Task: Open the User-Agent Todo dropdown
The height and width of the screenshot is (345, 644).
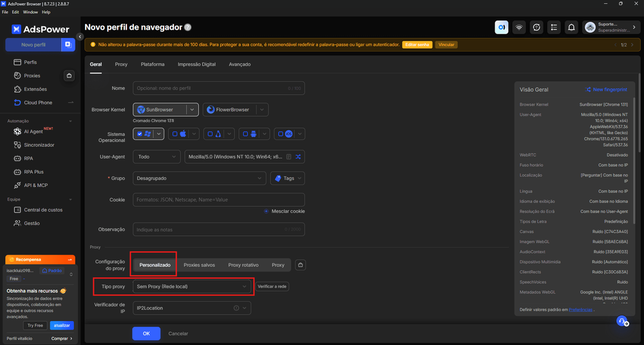Action: [156, 157]
